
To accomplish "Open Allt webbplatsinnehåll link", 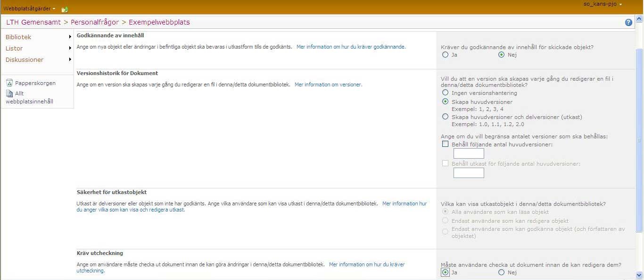I will (x=29, y=97).
